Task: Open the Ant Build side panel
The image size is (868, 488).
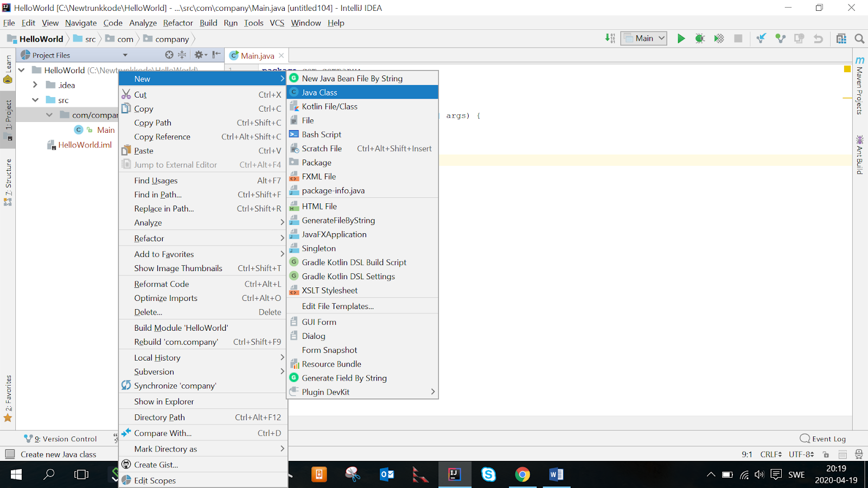Action: [x=860, y=156]
